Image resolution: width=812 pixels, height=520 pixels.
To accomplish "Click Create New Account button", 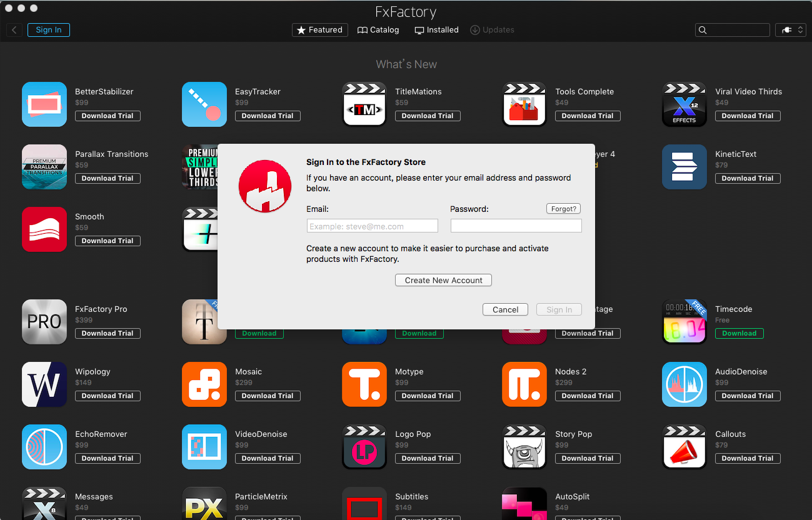I will point(443,280).
